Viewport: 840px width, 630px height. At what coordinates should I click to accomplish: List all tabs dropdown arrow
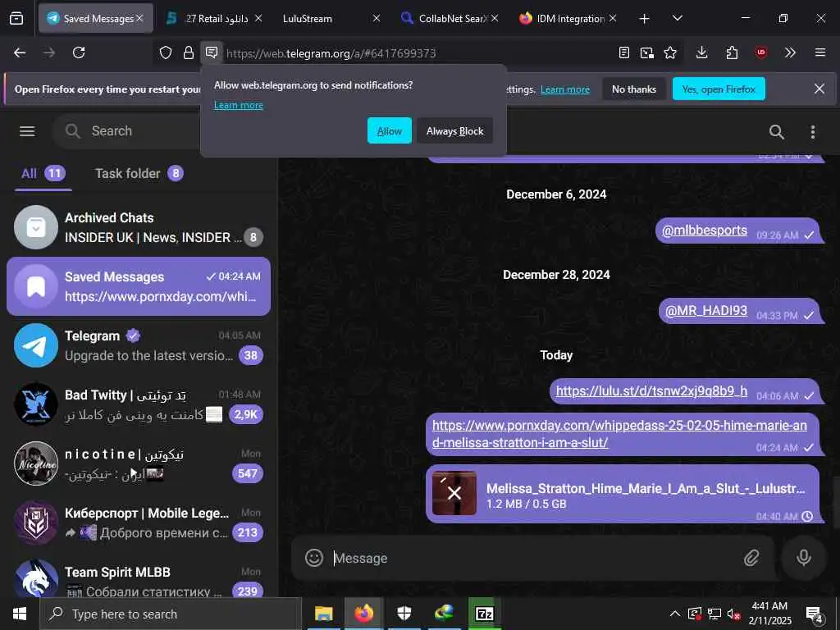point(677,18)
